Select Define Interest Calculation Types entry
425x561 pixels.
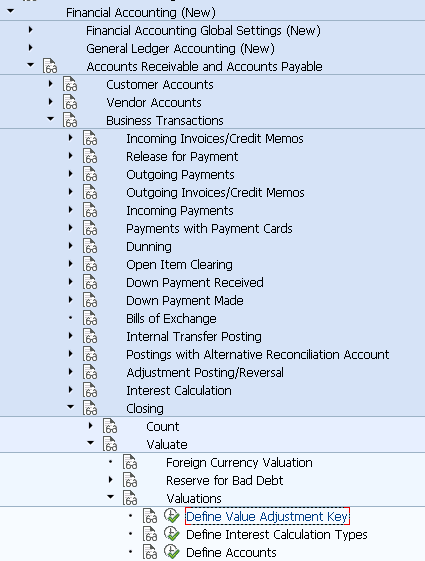click(277, 535)
